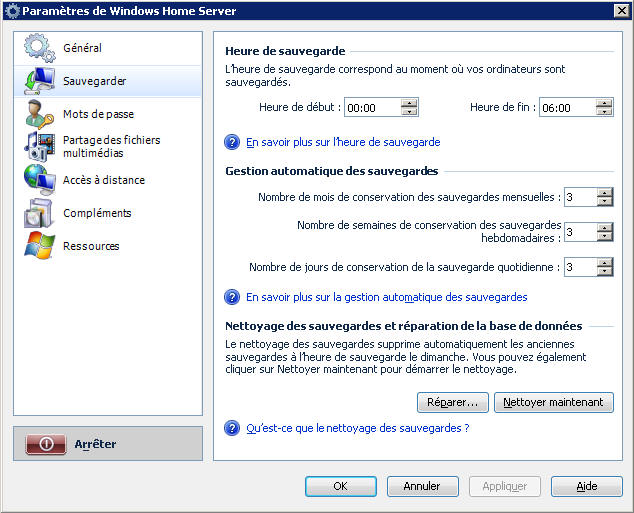Open the Sauvegarder settings icon

(39, 81)
